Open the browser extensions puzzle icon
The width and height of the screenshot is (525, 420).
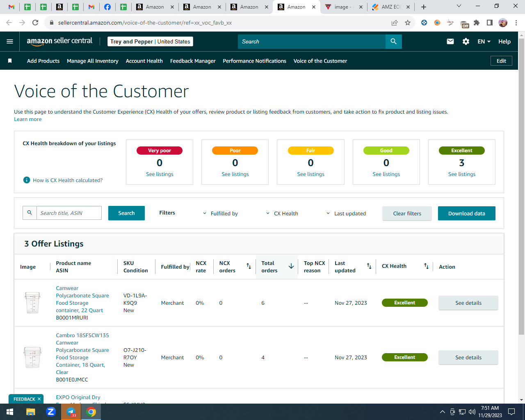click(477, 23)
